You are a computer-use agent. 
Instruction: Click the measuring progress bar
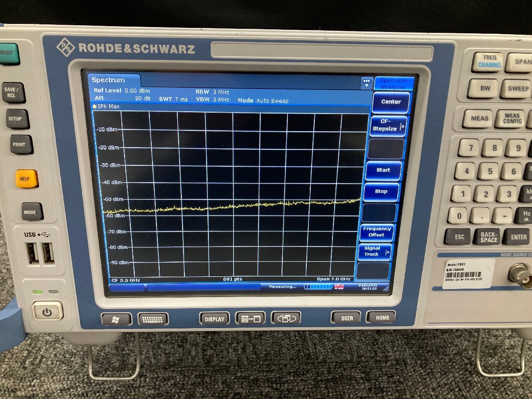(318, 287)
